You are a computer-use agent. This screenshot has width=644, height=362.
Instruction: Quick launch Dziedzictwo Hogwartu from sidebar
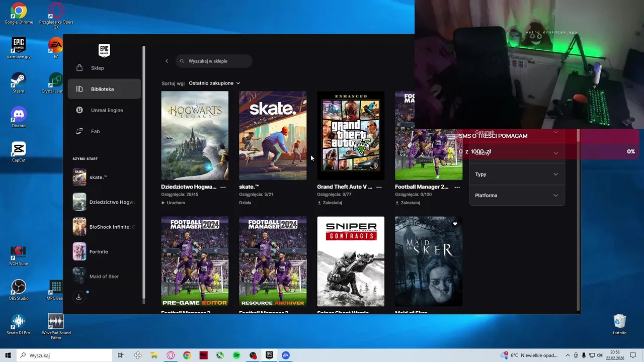point(104,202)
